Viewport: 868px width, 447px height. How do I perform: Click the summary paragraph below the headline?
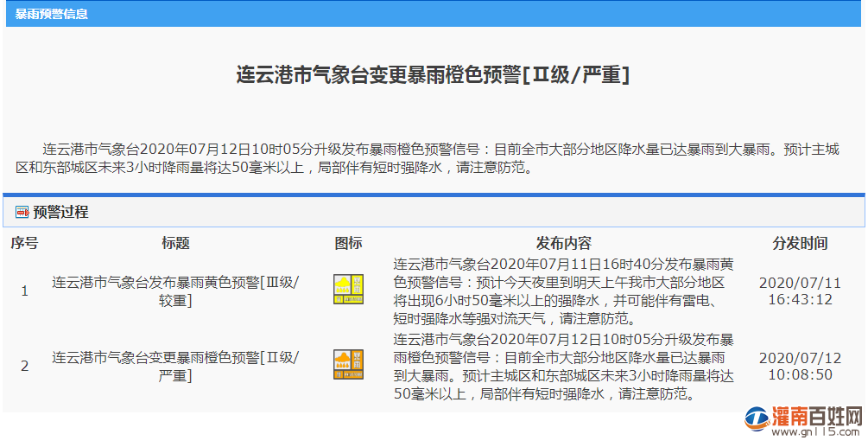pyautogui.click(x=428, y=158)
